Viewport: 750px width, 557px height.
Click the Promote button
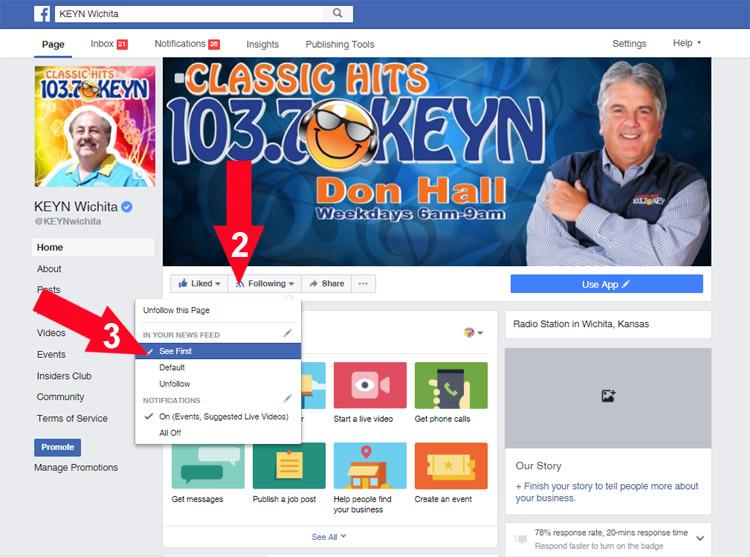57,447
